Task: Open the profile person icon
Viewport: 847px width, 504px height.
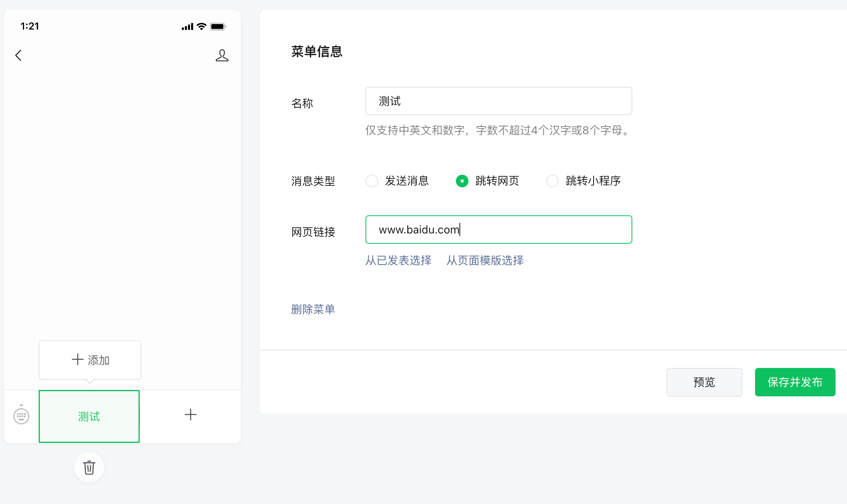Action: 222,55
